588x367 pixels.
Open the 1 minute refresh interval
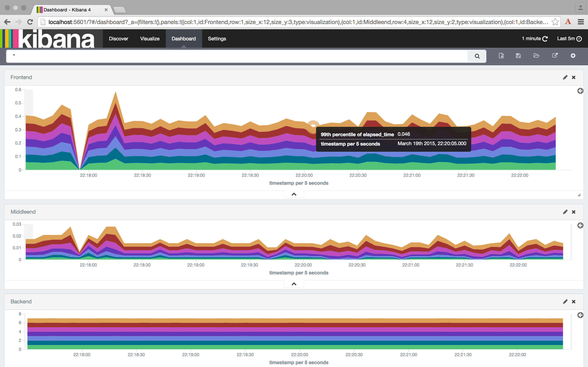click(x=534, y=39)
